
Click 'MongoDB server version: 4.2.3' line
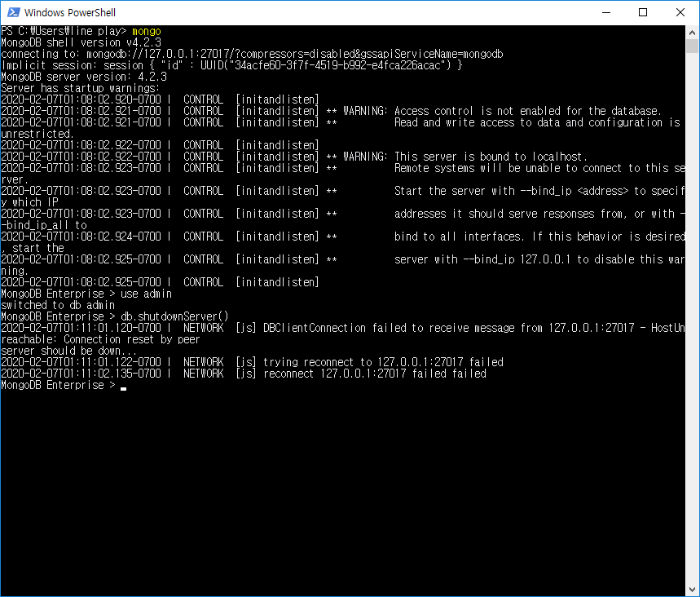84,77
